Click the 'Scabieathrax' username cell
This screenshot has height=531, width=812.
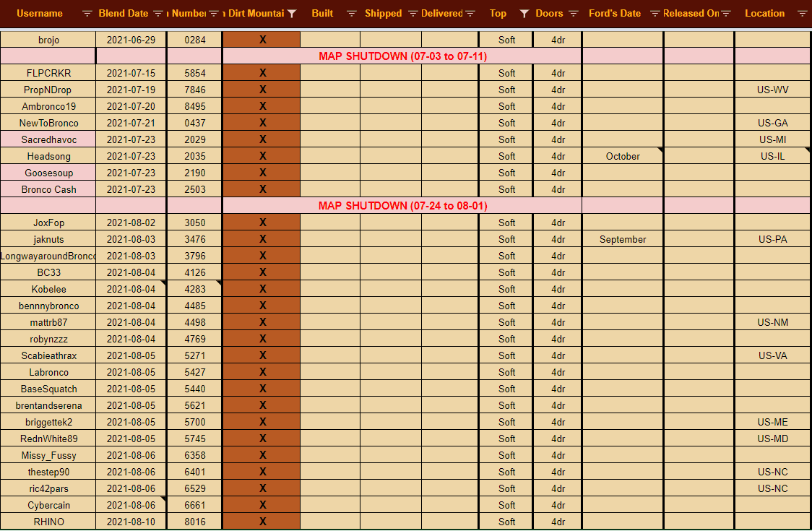coord(48,355)
